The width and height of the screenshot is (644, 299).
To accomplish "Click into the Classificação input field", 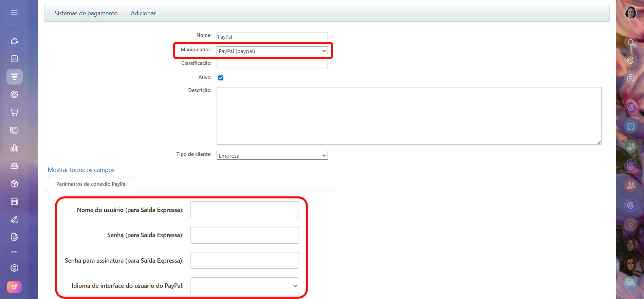I will point(272,64).
